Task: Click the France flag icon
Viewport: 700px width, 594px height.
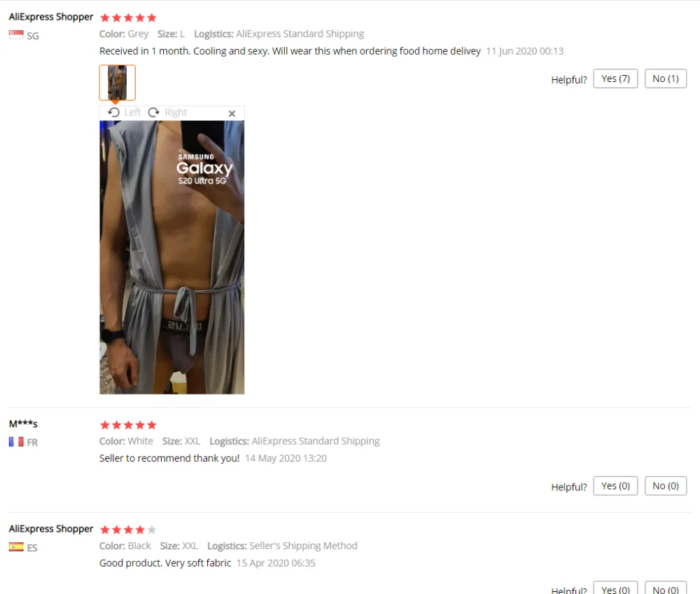Action: (x=16, y=442)
